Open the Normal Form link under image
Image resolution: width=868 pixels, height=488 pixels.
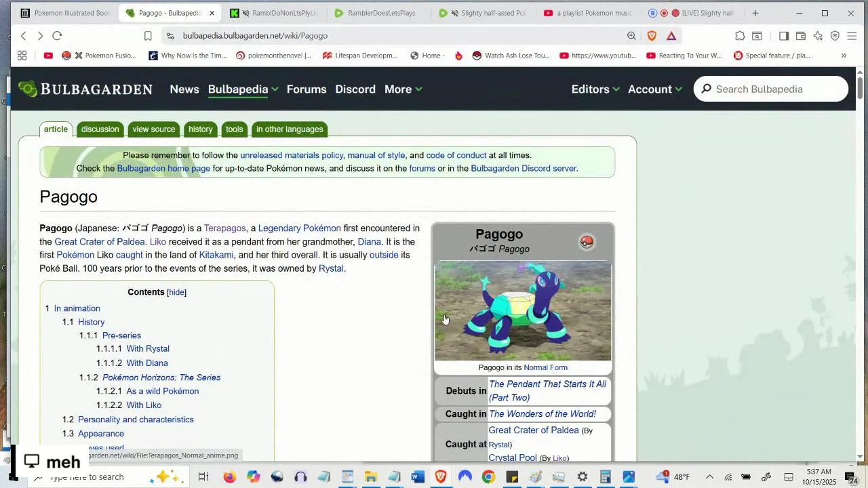tap(545, 367)
